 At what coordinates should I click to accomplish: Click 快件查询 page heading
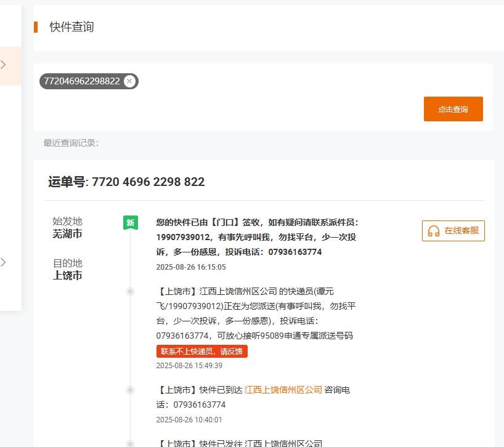point(71,26)
